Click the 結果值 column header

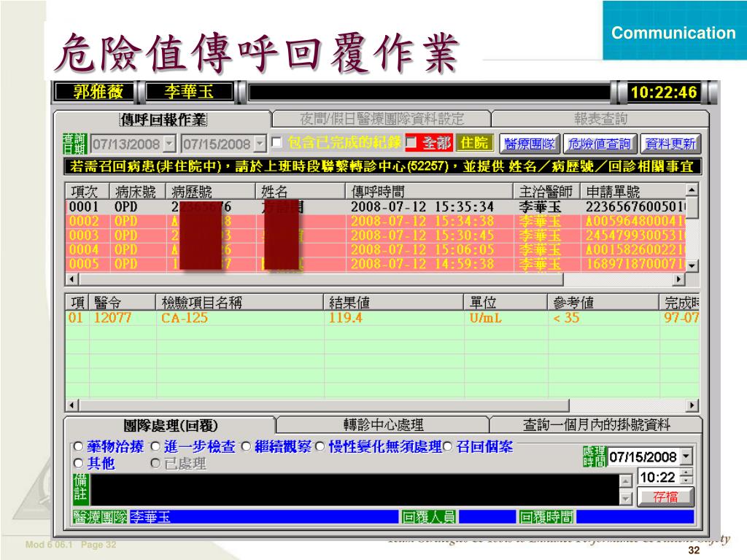(393, 302)
